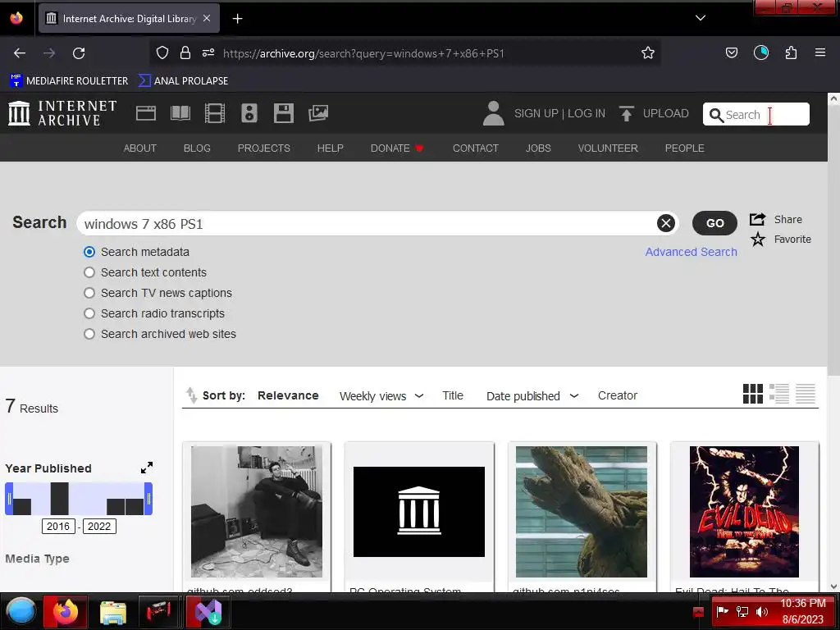This screenshot has height=630, width=840.
Task: Open CONTACT navigation item
Action: coord(475,148)
